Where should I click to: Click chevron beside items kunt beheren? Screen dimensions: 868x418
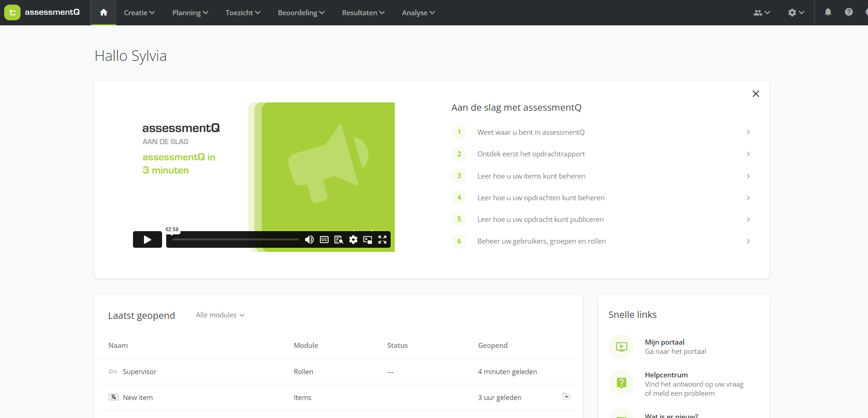point(748,176)
